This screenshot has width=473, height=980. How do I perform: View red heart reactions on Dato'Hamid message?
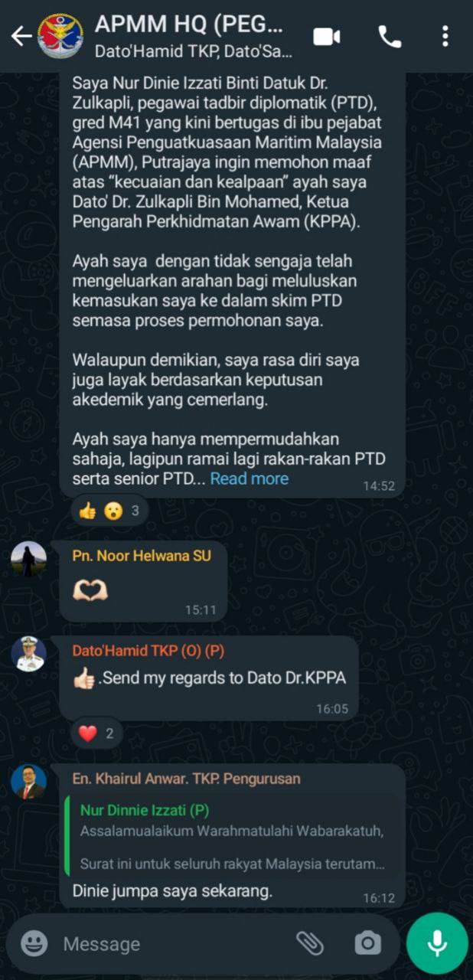click(x=96, y=733)
